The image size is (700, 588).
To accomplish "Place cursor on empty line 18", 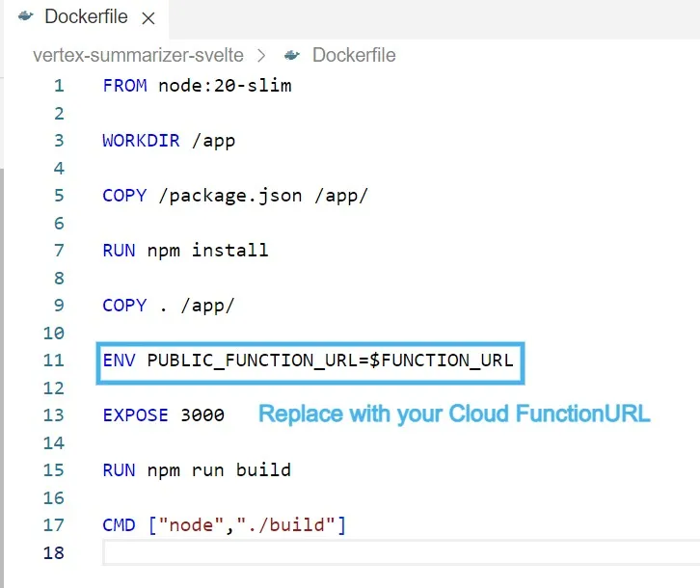I will [386, 553].
